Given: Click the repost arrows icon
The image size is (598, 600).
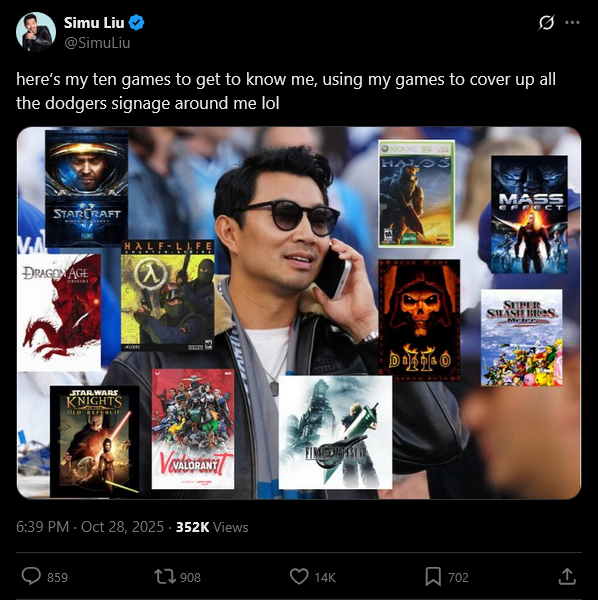Looking at the screenshot, I should pyautogui.click(x=164, y=577).
